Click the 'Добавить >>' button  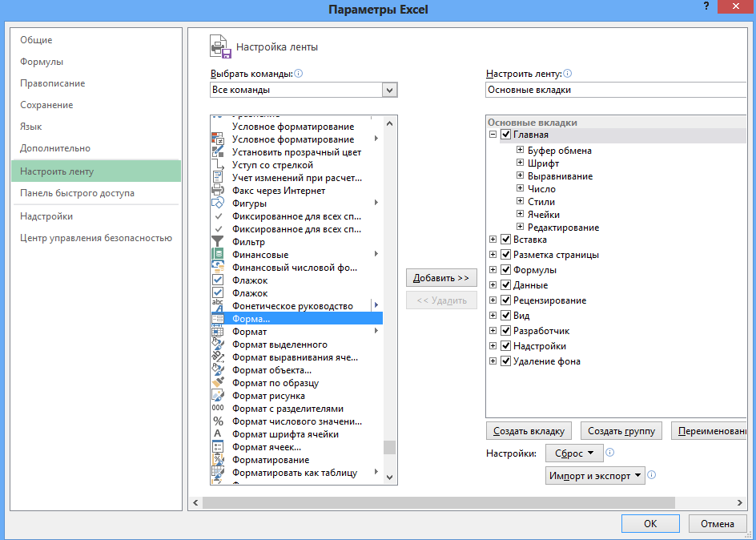pyautogui.click(x=441, y=278)
